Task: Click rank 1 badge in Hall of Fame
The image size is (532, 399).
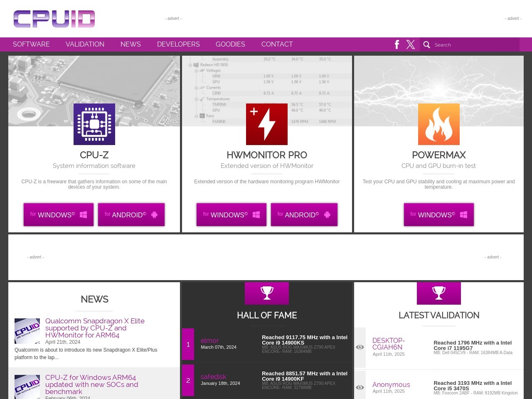Action: click(x=188, y=344)
